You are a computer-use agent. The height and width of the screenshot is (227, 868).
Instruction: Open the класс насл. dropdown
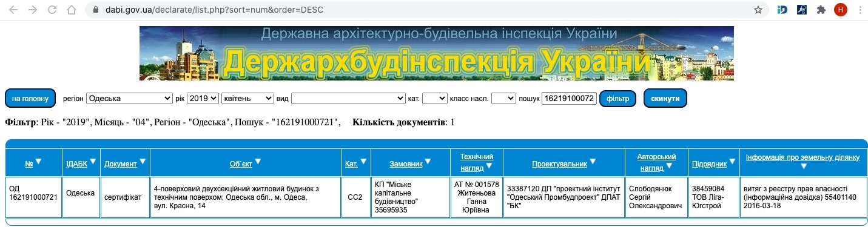point(503,98)
